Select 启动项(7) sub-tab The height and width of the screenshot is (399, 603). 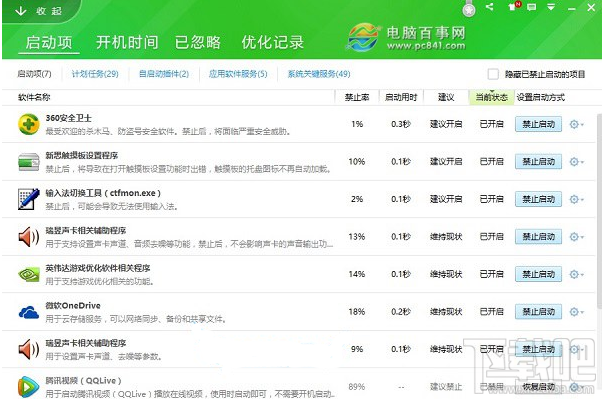[x=34, y=74]
